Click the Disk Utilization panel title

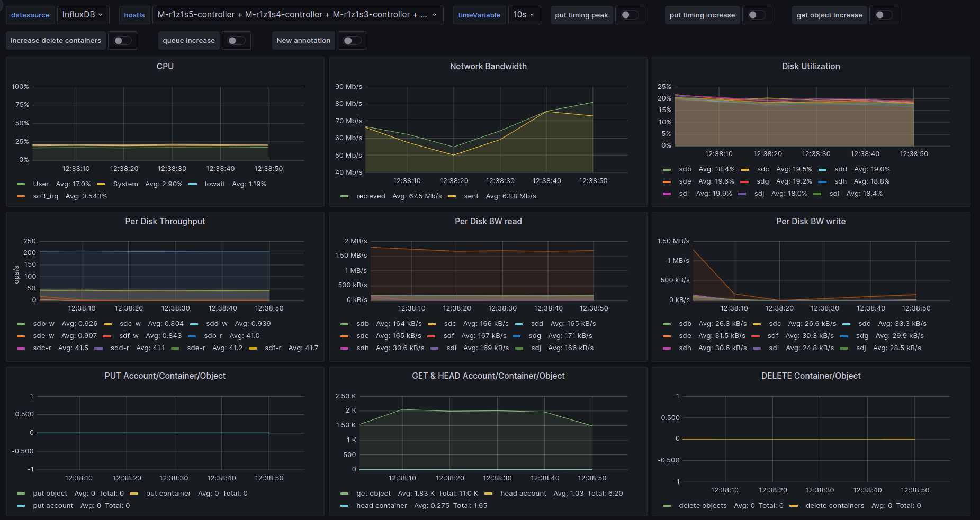point(811,66)
